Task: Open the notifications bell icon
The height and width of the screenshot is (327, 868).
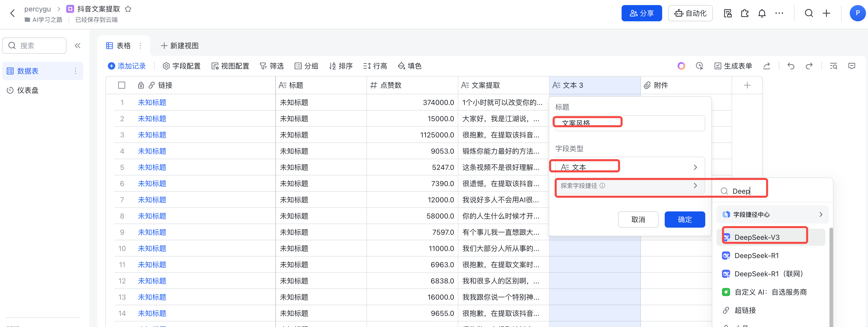Action: pos(762,13)
